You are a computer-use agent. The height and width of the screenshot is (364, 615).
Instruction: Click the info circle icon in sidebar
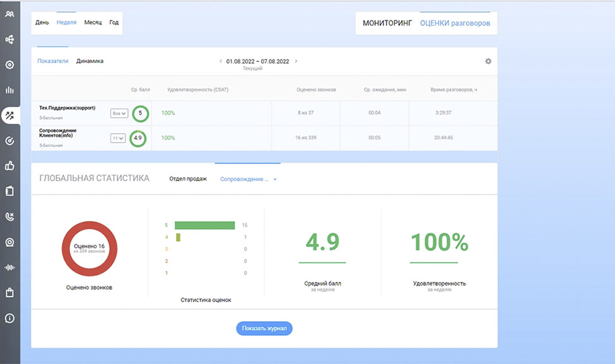pyautogui.click(x=9, y=318)
